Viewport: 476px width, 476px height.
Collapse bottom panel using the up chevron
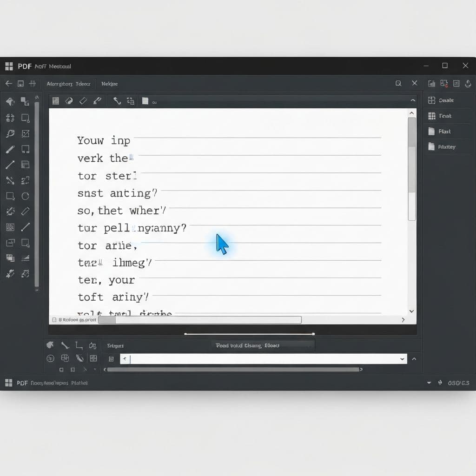pyautogui.click(x=414, y=359)
